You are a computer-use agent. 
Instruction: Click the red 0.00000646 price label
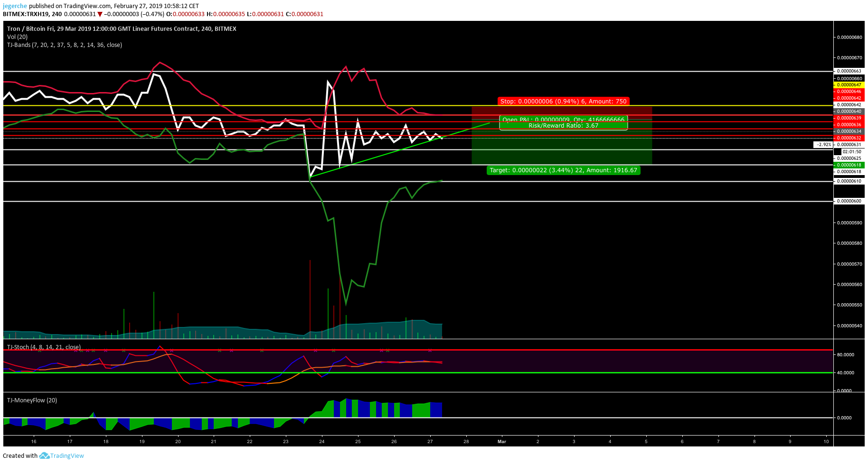pos(849,92)
